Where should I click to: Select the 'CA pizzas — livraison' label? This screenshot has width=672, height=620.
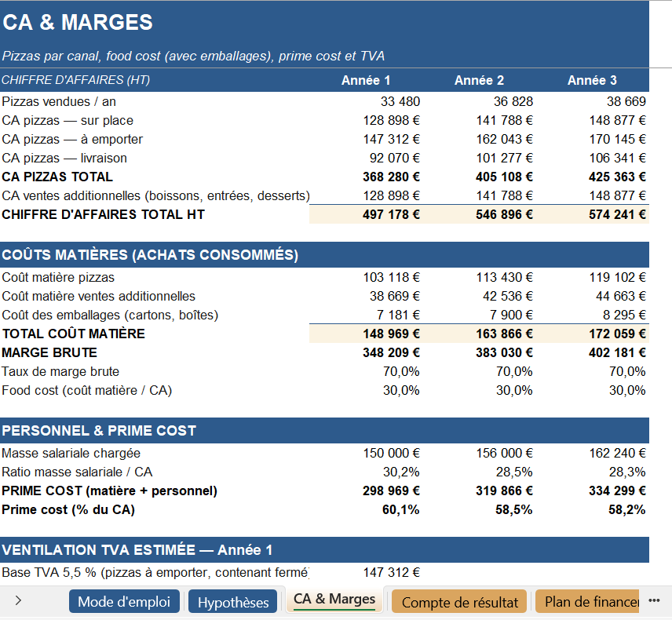(64, 158)
